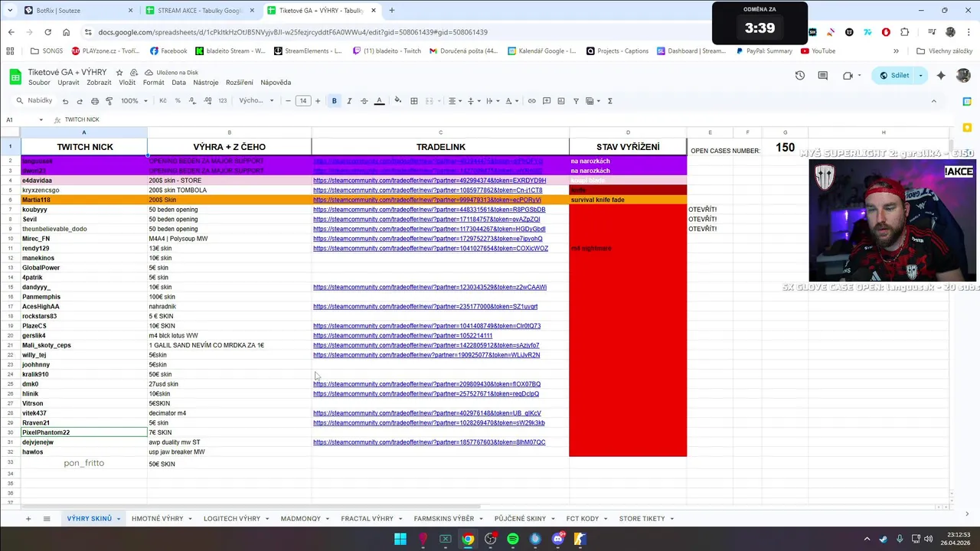Screen dimensions: 980x551
Task: Open the Vložit menu
Action: click(x=127, y=83)
